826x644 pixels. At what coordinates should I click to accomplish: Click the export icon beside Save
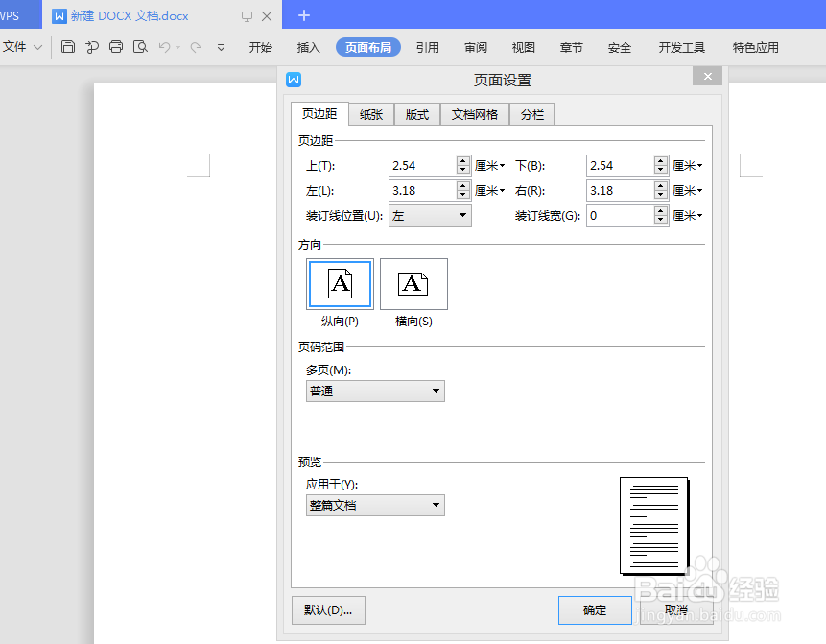coord(91,46)
